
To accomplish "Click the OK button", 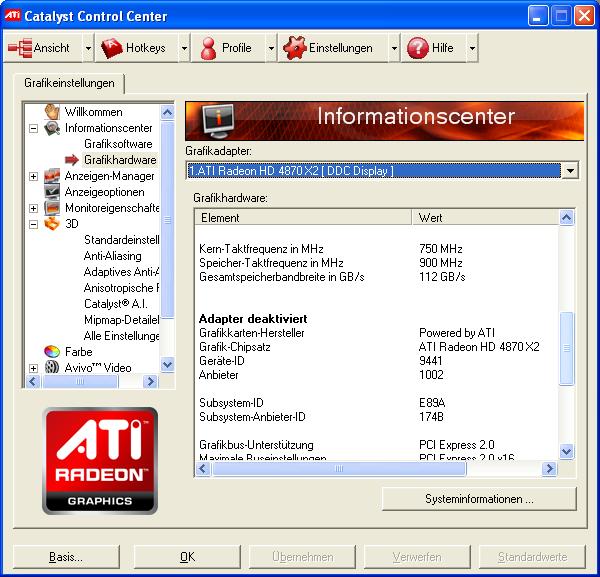I will pos(188,557).
